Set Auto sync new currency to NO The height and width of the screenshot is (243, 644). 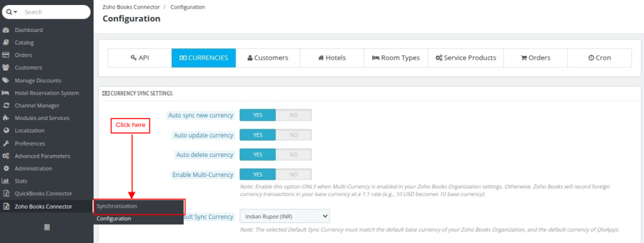coord(293,115)
